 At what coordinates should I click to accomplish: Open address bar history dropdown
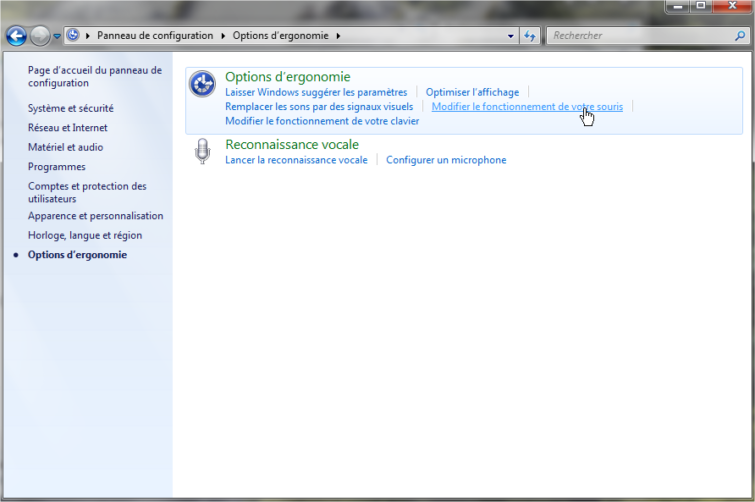(x=510, y=36)
